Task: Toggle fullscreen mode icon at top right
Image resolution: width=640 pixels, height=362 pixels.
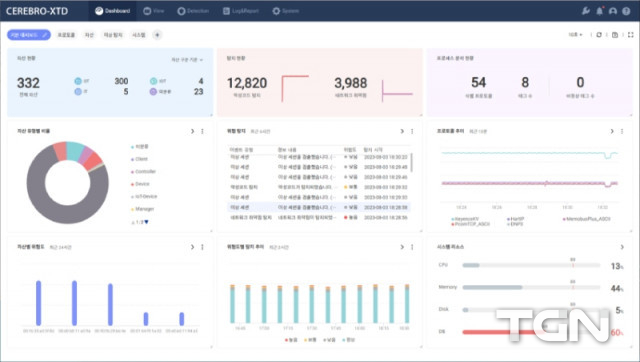Action: pyautogui.click(x=630, y=35)
